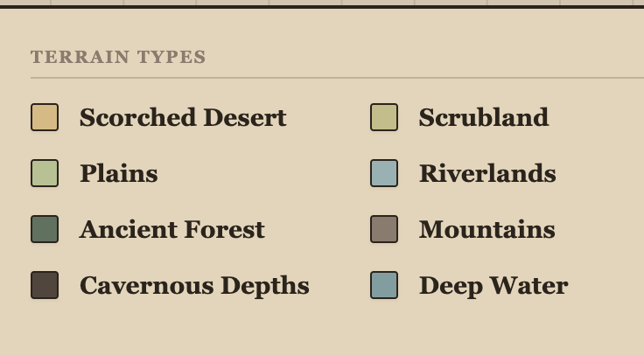Viewport: 644px width, 355px height.
Task: Select the Riverlands label
Action: pos(487,173)
